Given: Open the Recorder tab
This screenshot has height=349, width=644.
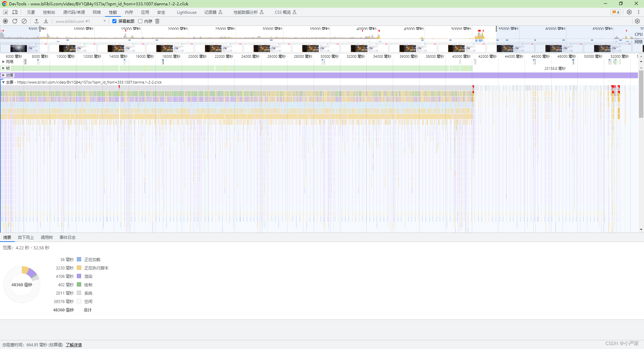Looking at the screenshot, I should [213, 12].
